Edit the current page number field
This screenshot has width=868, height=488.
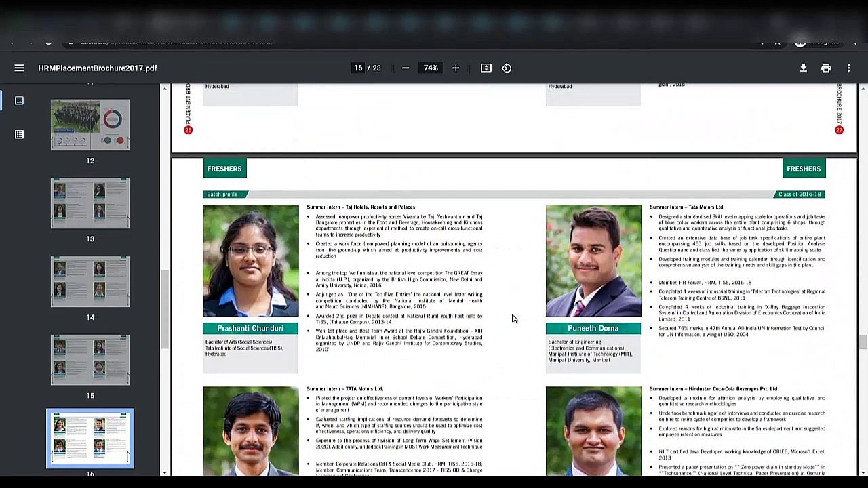[358, 68]
